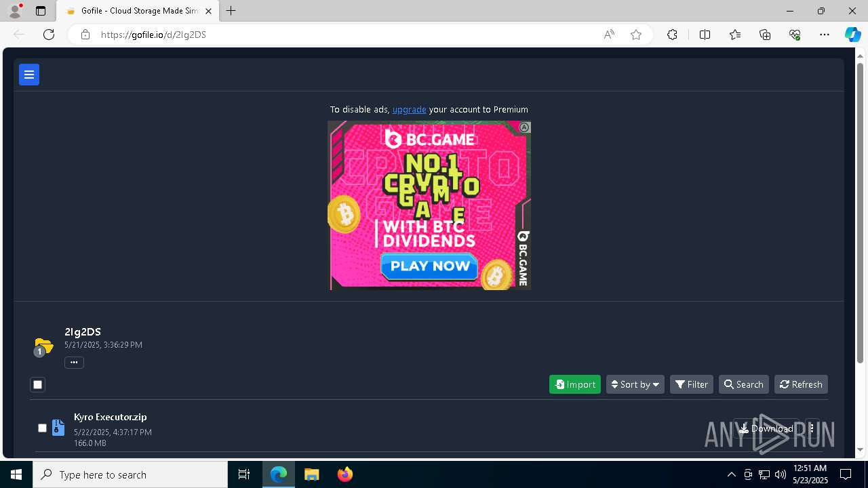This screenshot has width=868, height=488.
Task: Open a new browser tab
Action: [x=231, y=11]
